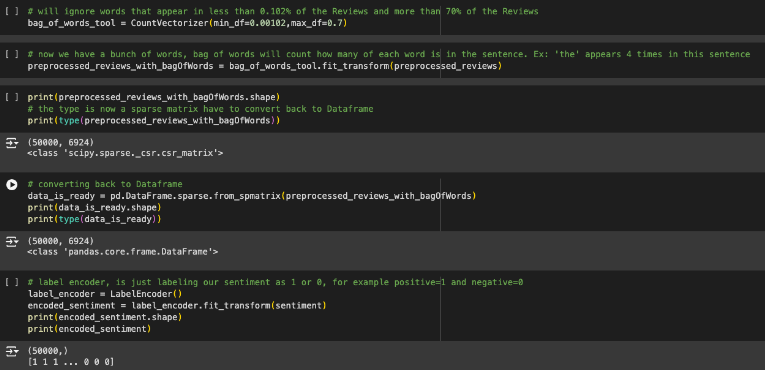The height and width of the screenshot is (370, 765).
Task: Click the print(type(preprocessed_reviews_with_bagOfWords)) line
Action: pos(154,120)
